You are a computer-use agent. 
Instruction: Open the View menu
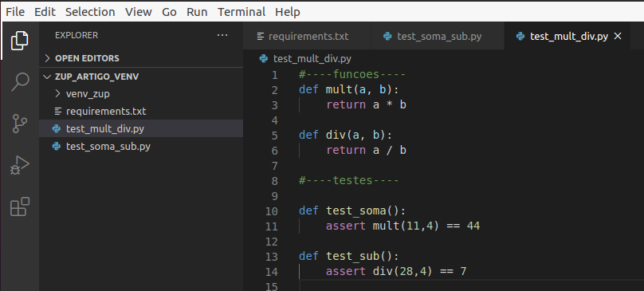[139, 12]
